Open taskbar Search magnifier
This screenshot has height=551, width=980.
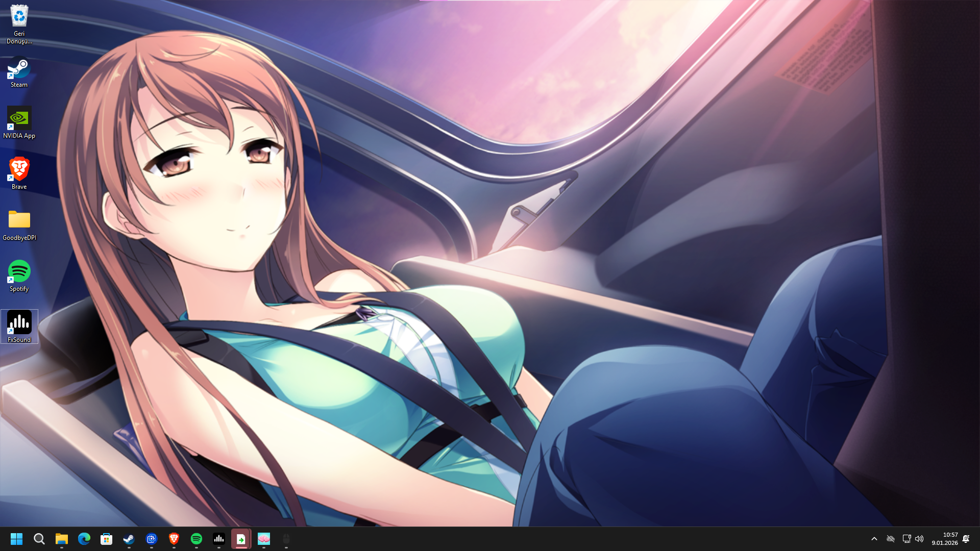(39, 539)
